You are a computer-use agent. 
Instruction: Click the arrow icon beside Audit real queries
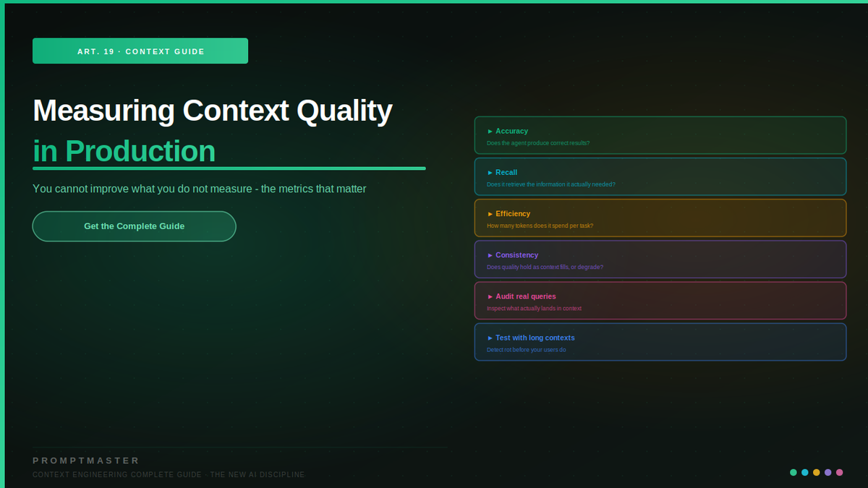click(490, 296)
